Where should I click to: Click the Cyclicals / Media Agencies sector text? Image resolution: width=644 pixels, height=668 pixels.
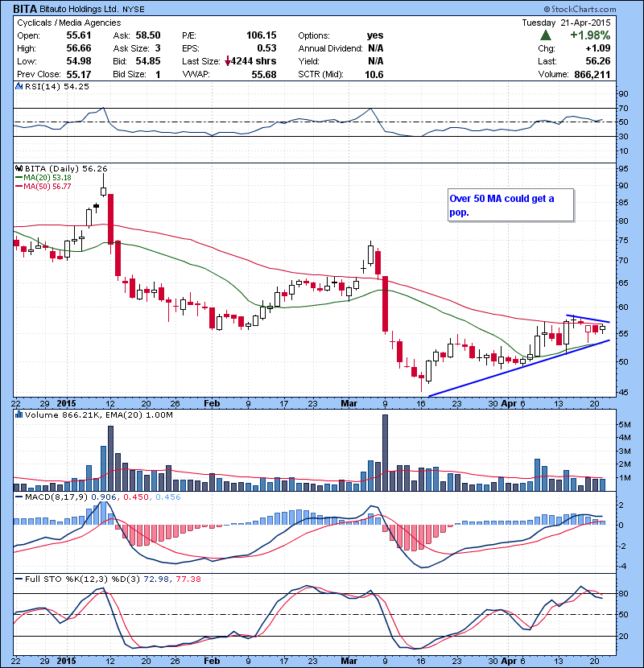pos(69,23)
